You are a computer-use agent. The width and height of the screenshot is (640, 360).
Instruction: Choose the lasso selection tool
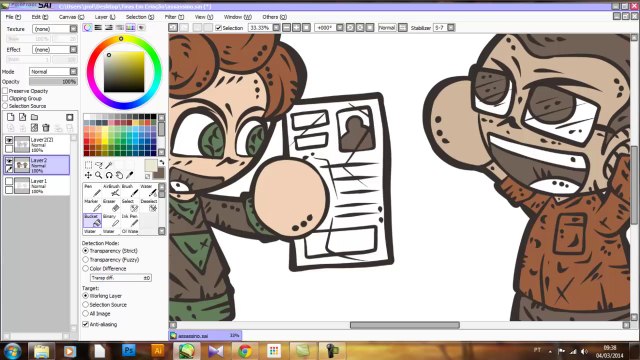[98, 165]
